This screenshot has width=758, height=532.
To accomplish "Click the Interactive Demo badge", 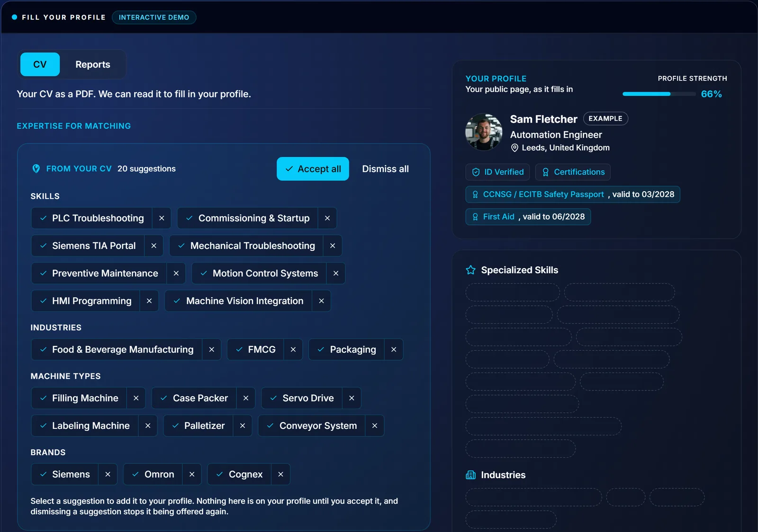I will (154, 18).
